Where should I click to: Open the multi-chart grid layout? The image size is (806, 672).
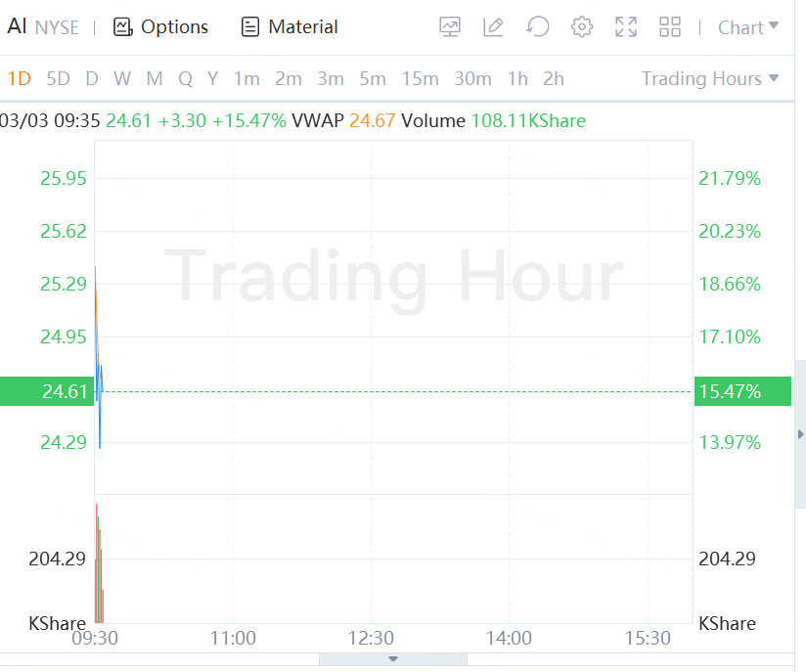pyautogui.click(x=670, y=27)
